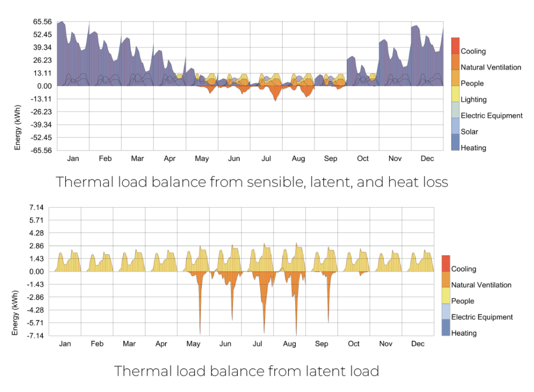Click Natural Ventilation label in top legend
The height and width of the screenshot is (392, 534).
(x=491, y=67)
